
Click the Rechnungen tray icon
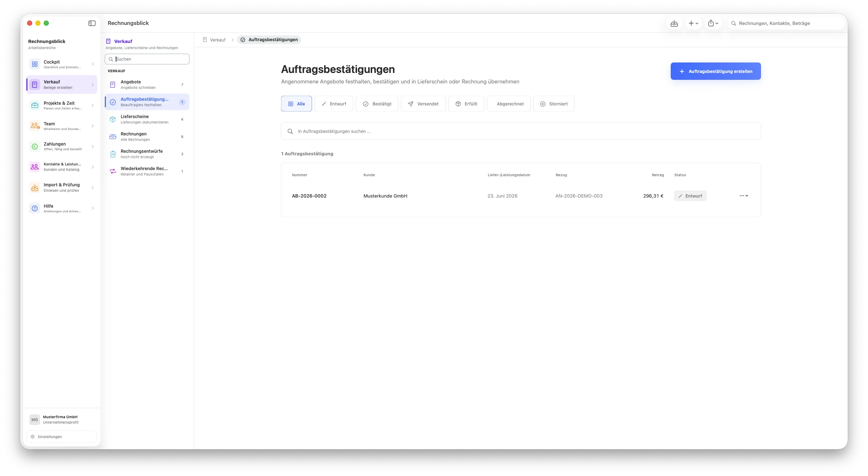(113, 137)
